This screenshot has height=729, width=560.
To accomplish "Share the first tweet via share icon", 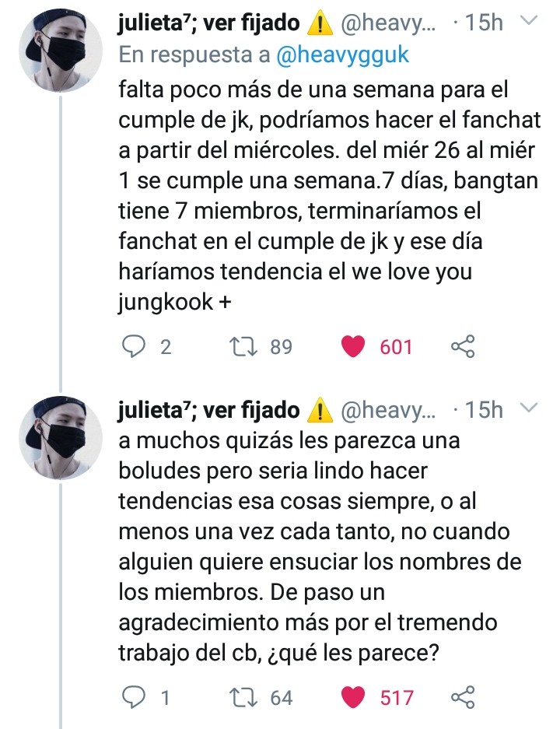I will point(462,346).
